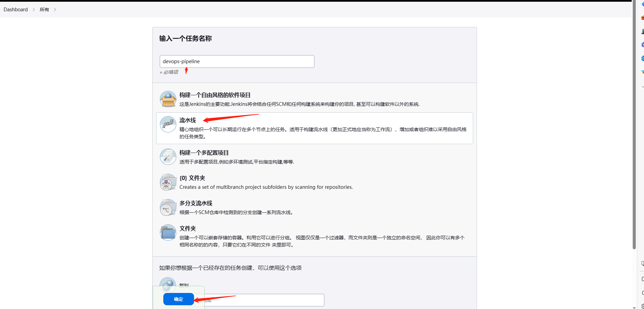Select the 多分支流水线 title text
644x309 pixels.
tap(196, 203)
